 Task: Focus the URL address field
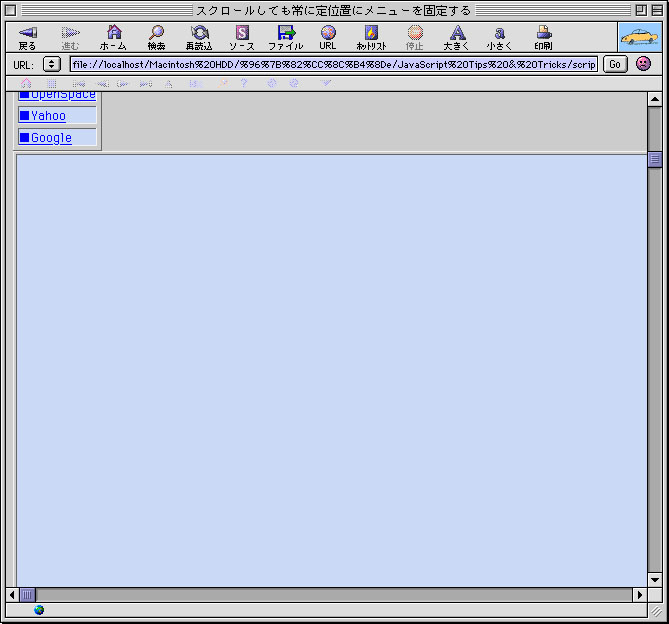[x=334, y=64]
